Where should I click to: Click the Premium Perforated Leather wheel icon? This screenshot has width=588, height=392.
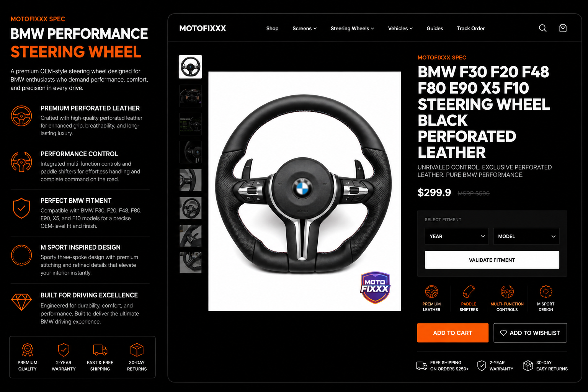pyautogui.click(x=21, y=116)
